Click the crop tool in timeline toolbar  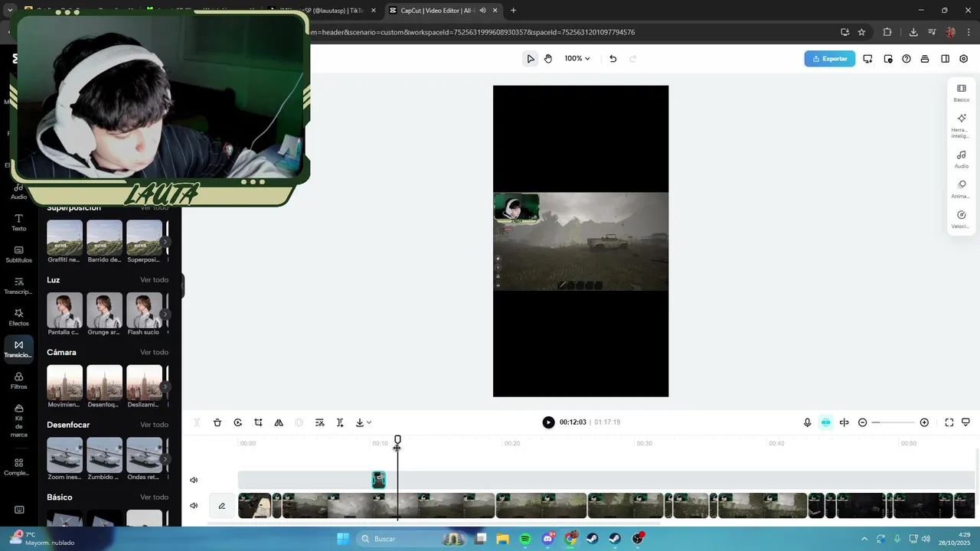[258, 422]
